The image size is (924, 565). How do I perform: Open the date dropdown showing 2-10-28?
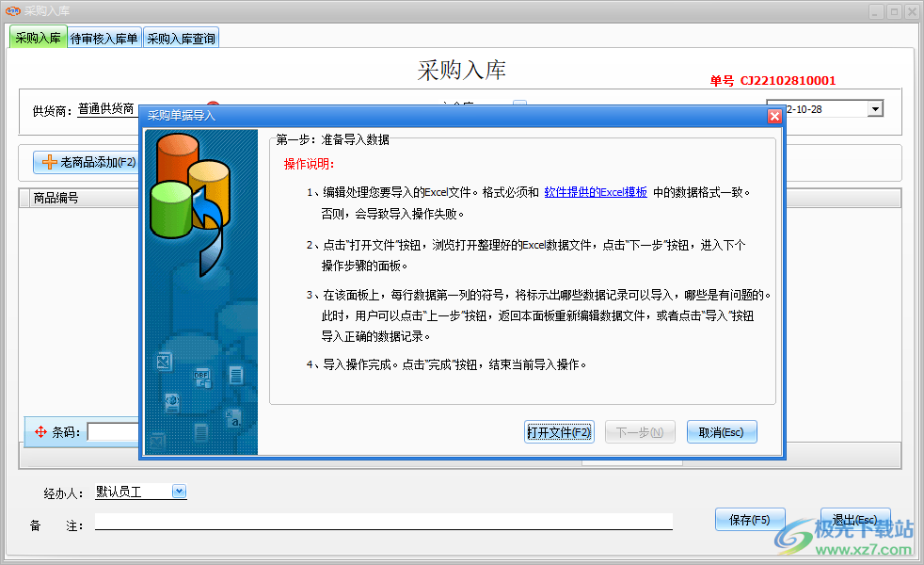875,107
